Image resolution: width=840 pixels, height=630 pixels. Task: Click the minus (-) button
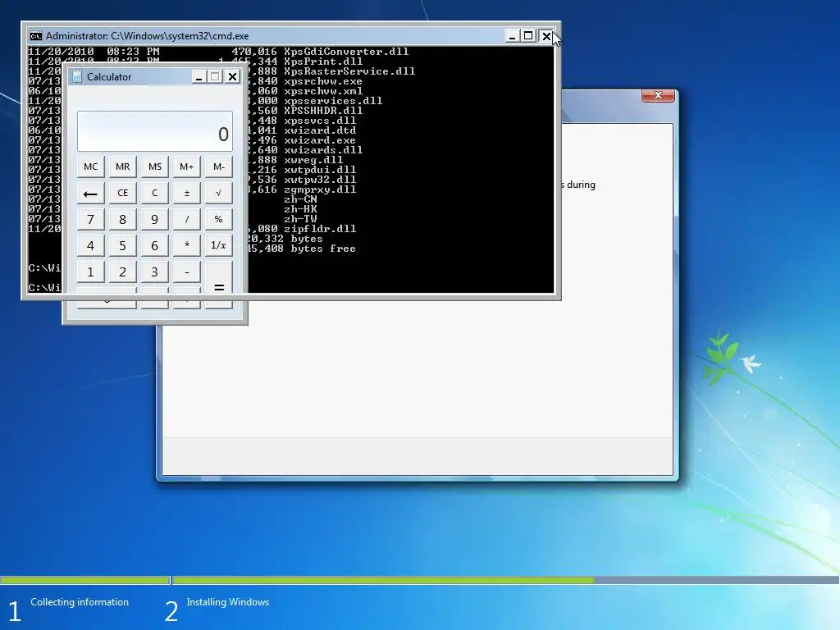point(186,272)
